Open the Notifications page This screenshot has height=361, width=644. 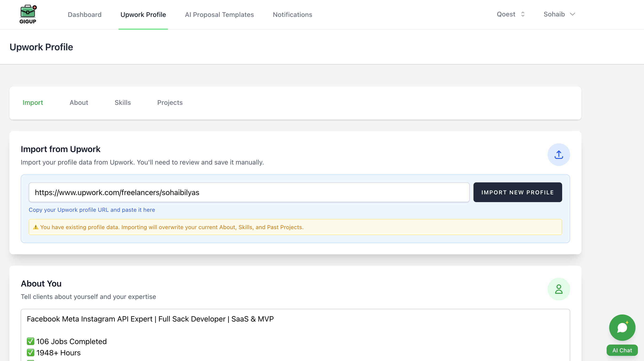[x=292, y=15]
